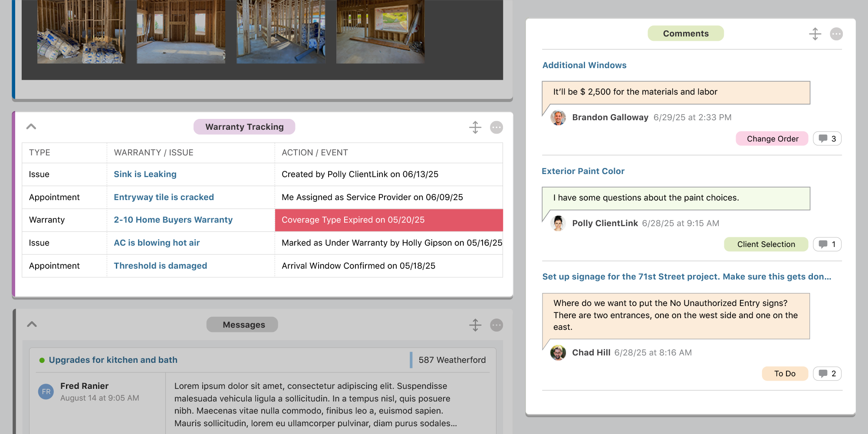The height and width of the screenshot is (434, 868).
Task: Select the Change Order tag
Action: (772, 139)
